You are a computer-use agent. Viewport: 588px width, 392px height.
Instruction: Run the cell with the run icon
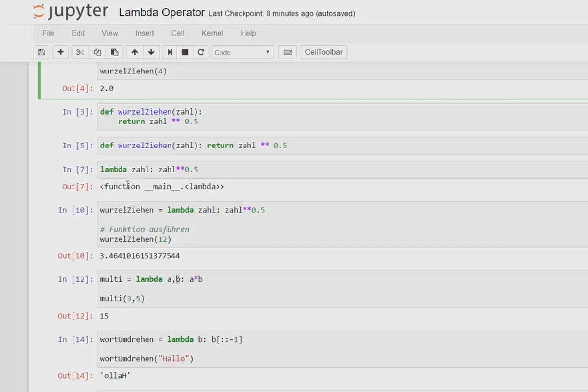click(170, 52)
